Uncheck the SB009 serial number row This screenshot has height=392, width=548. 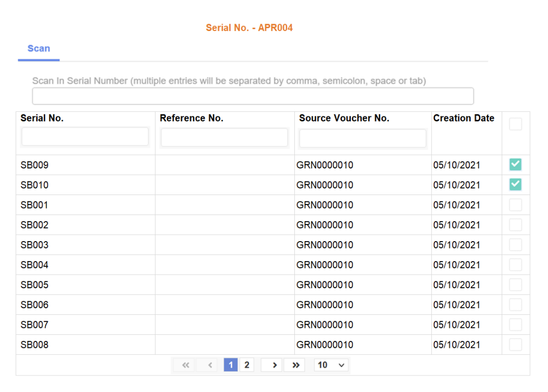click(x=516, y=164)
